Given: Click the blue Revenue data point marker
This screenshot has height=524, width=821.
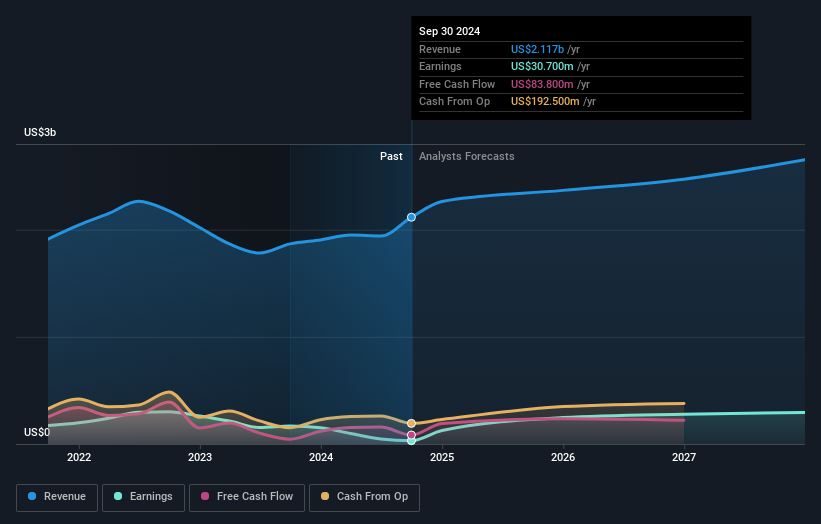Looking at the screenshot, I should pyautogui.click(x=412, y=217).
